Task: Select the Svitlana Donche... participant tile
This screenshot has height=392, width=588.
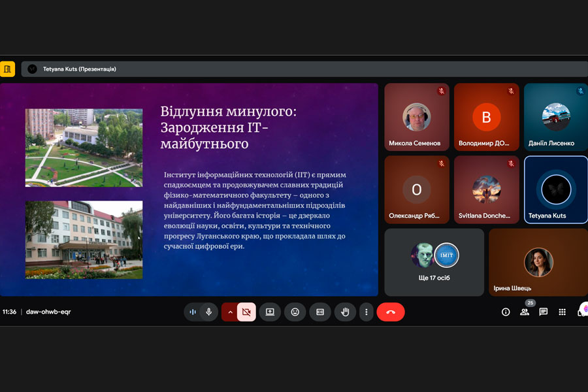Action: 486,190
